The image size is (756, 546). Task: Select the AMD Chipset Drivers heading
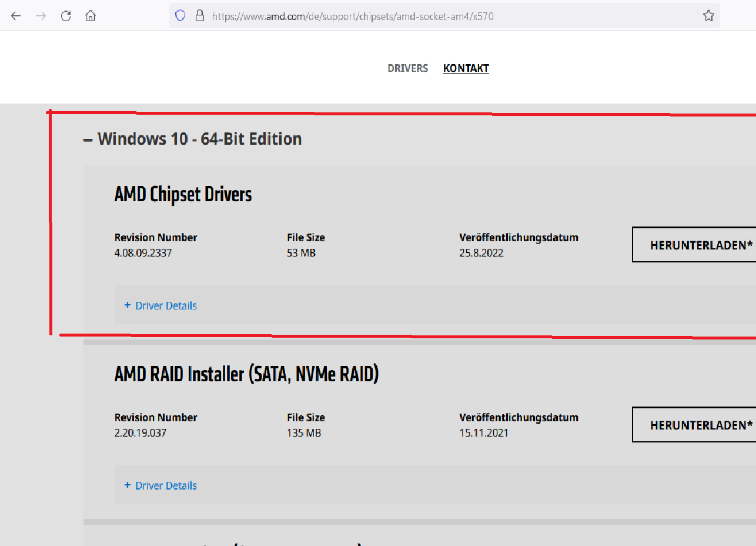pos(183,194)
